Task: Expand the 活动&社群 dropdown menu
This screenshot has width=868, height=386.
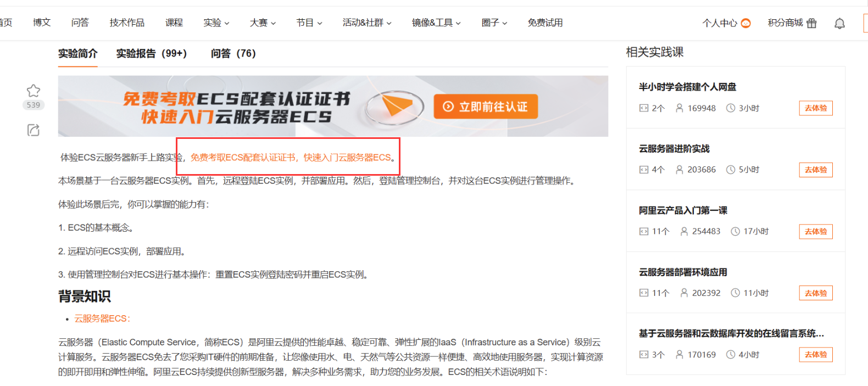Action: click(x=367, y=23)
